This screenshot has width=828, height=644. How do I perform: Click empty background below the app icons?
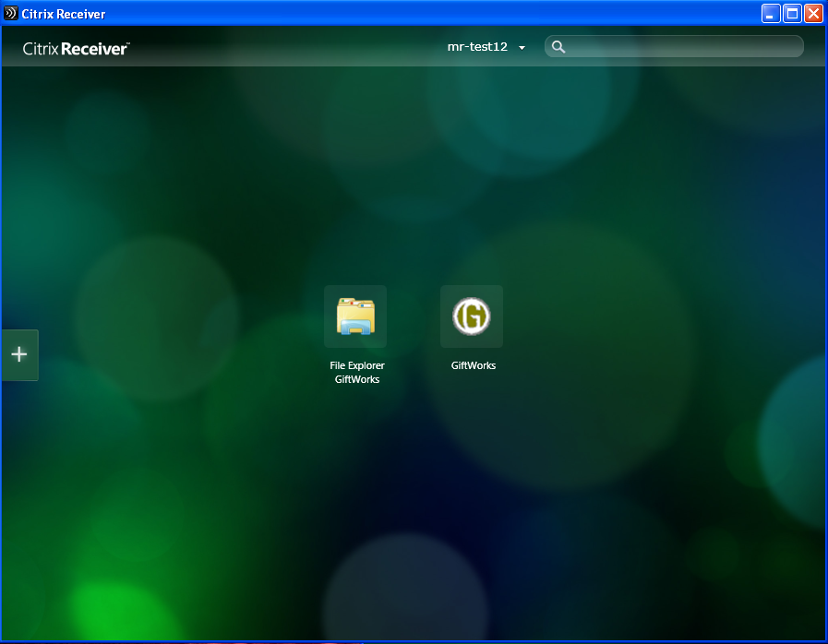point(415,498)
